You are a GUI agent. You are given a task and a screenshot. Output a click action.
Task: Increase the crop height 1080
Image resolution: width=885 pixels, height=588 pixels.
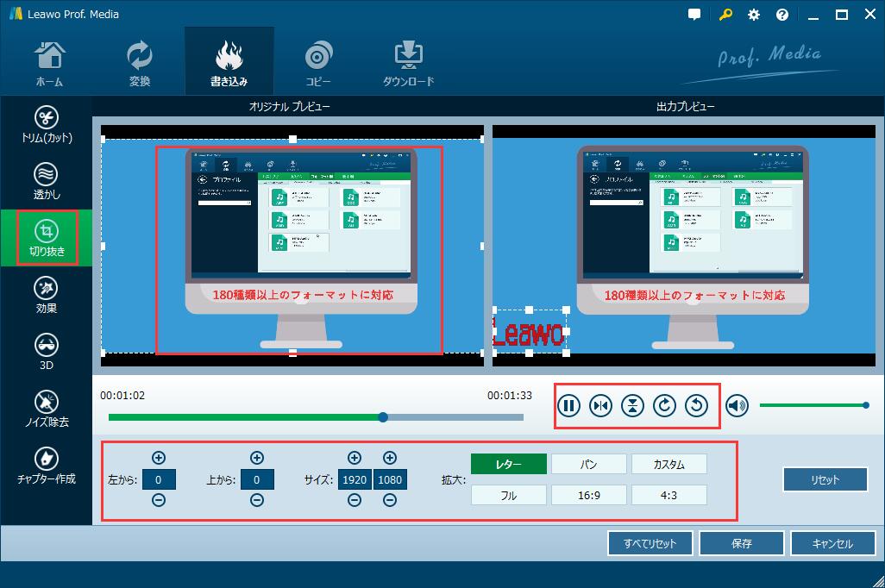[389, 458]
